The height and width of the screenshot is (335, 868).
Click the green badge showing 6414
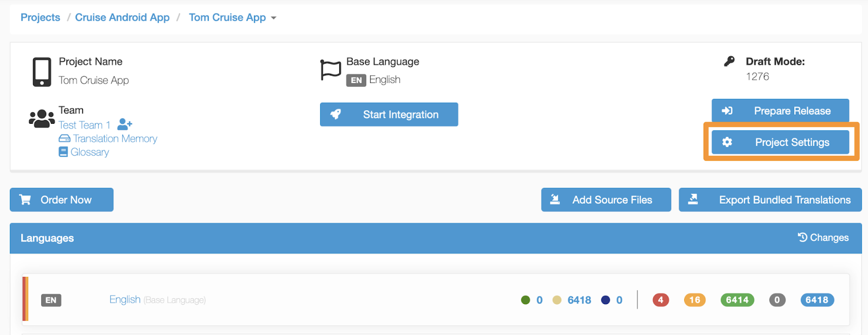(737, 300)
